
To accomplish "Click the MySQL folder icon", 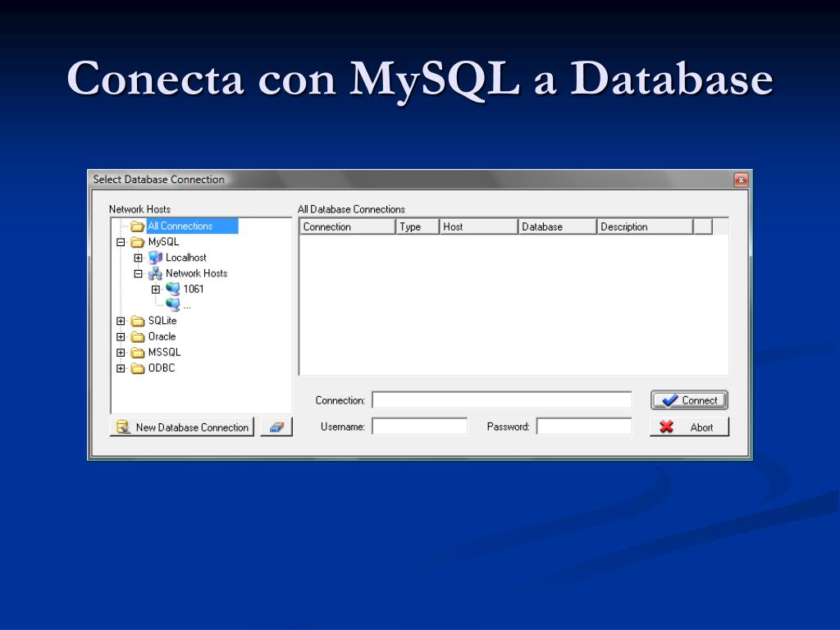I will pyautogui.click(x=138, y=242).
